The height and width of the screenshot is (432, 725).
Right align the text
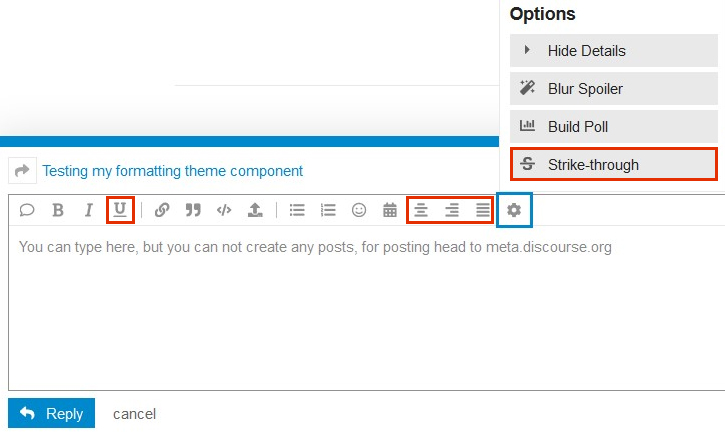tap(452, 210)
